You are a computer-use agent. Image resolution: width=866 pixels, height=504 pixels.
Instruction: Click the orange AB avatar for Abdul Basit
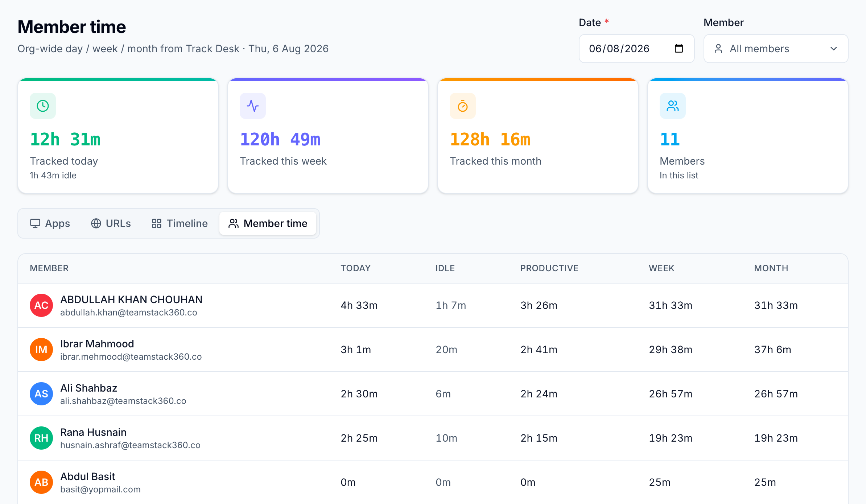pos(41,482)
